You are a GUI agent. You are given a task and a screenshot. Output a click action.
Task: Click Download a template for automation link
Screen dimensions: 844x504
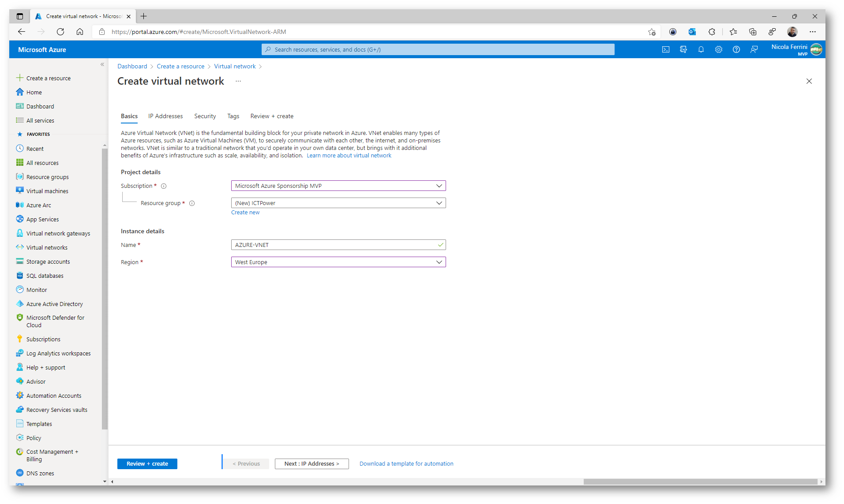point(406,464)
